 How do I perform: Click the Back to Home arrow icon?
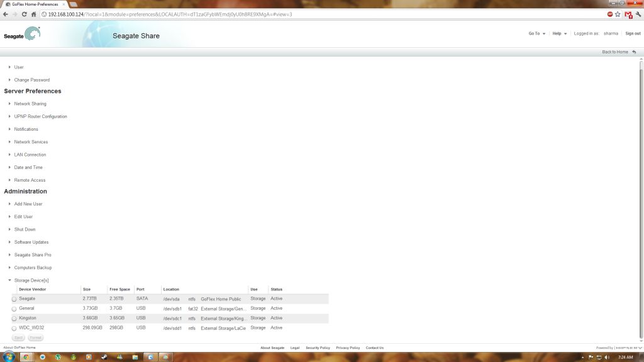(634, 52)
